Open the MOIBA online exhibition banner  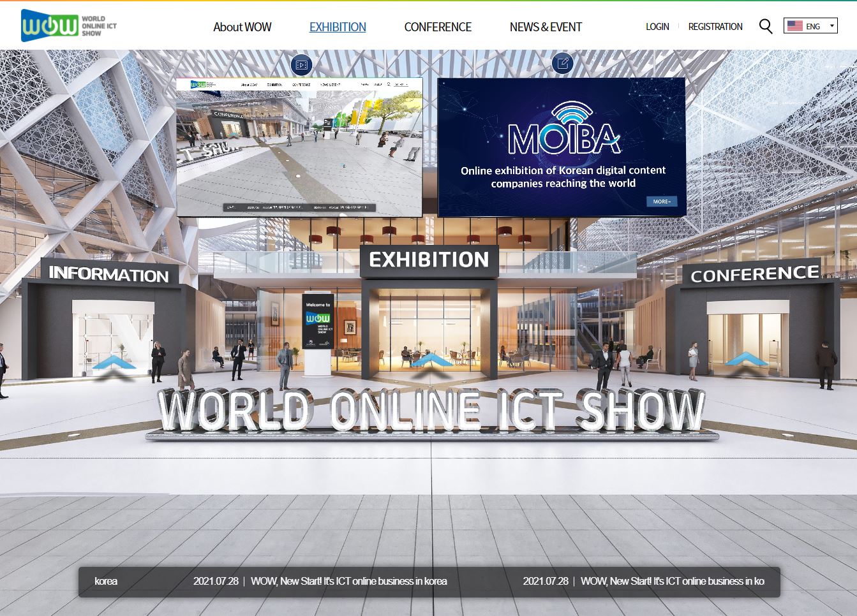562,147
